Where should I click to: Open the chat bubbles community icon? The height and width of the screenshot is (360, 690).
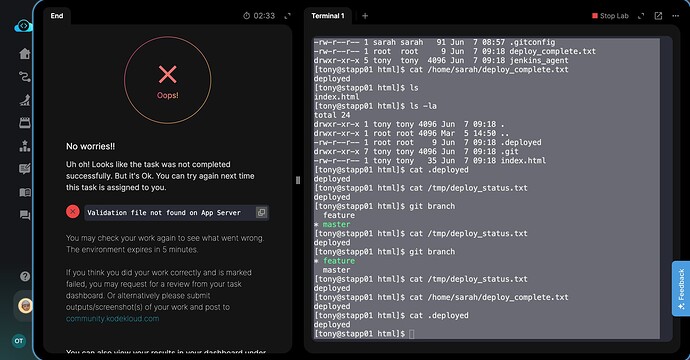[x=25, y=215]
